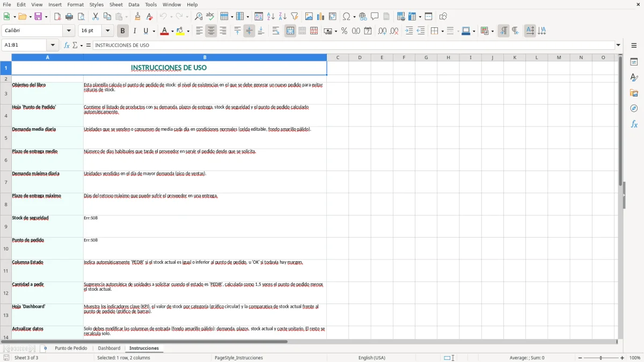Insert a special character omega
The image size is (644, 362).
pos(347,17)
